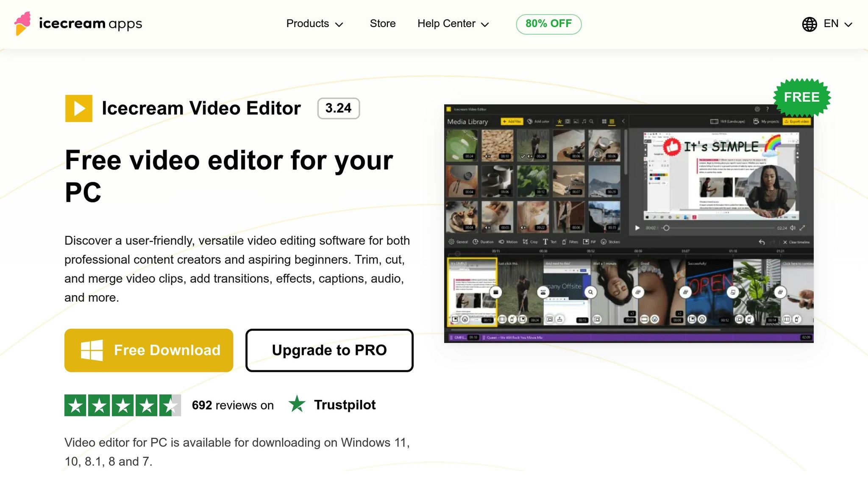Click the 692 reviews text
The width and height of the screenshot is (868, 488).
click(233, 405)
